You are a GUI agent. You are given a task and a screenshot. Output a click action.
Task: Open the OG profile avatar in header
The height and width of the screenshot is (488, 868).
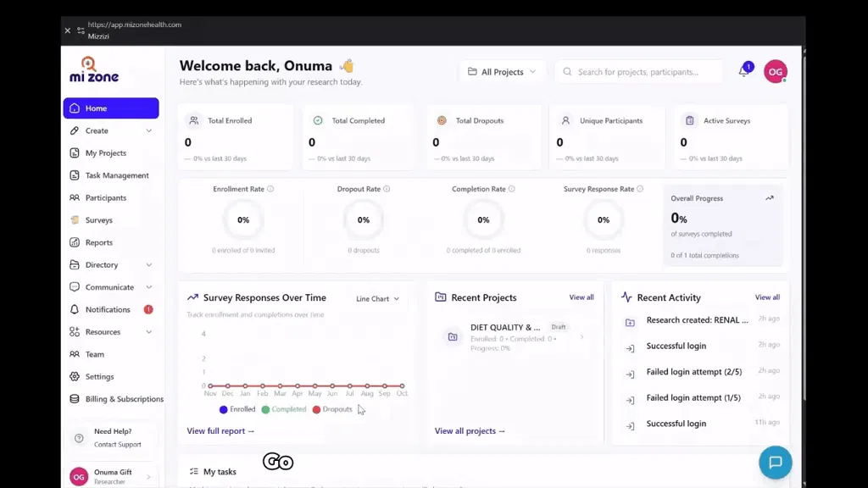776,71
